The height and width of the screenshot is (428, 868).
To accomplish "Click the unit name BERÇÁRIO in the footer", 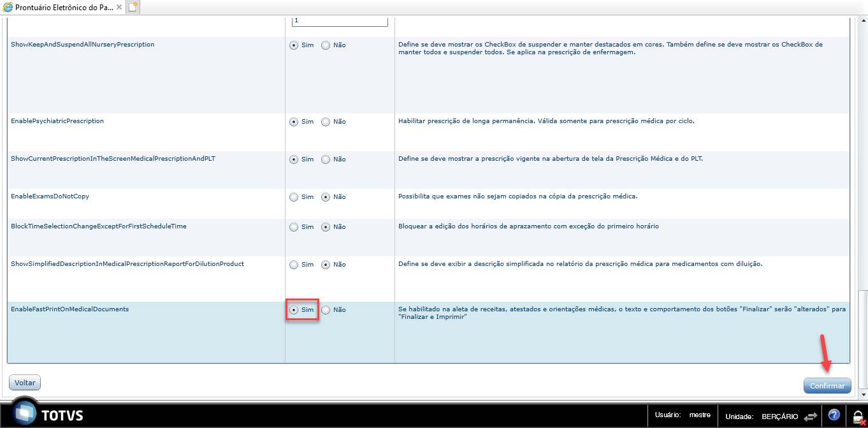I will pyautogui.click(x=779, y=416).
